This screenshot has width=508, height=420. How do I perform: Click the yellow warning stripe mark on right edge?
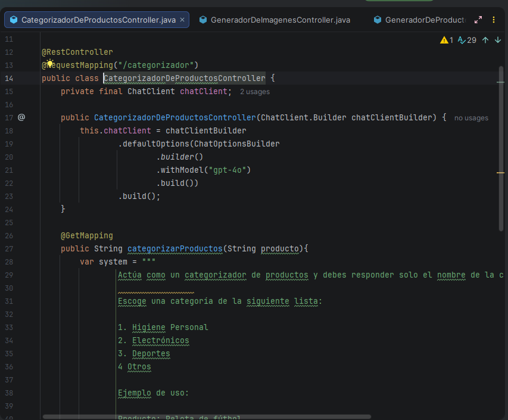pos(501,172)
